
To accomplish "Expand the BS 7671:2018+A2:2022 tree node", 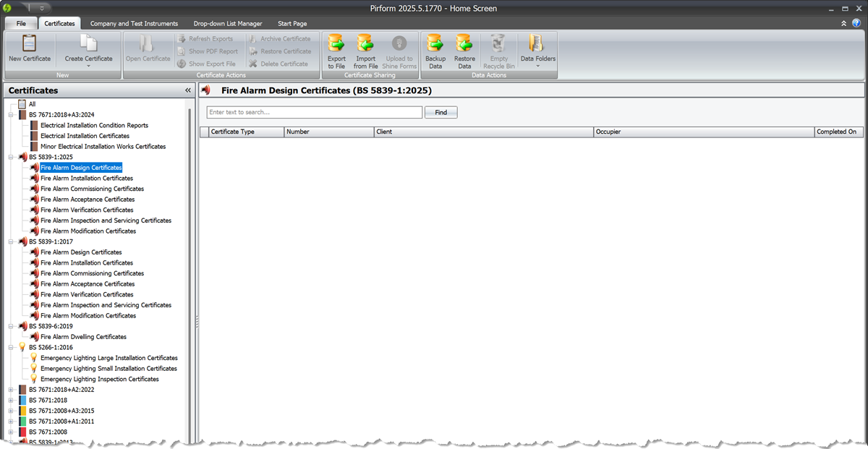I will pyautogui.click(x=12, y=389).
